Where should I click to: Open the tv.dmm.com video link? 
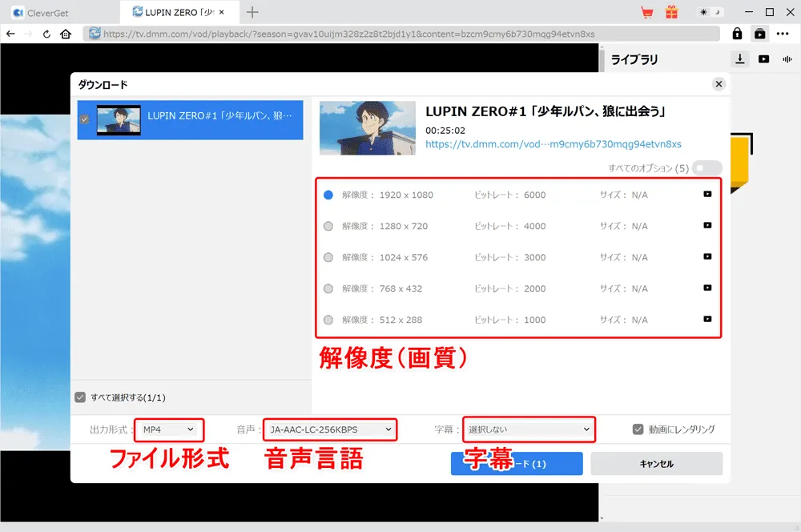click(x=553, y=144)
